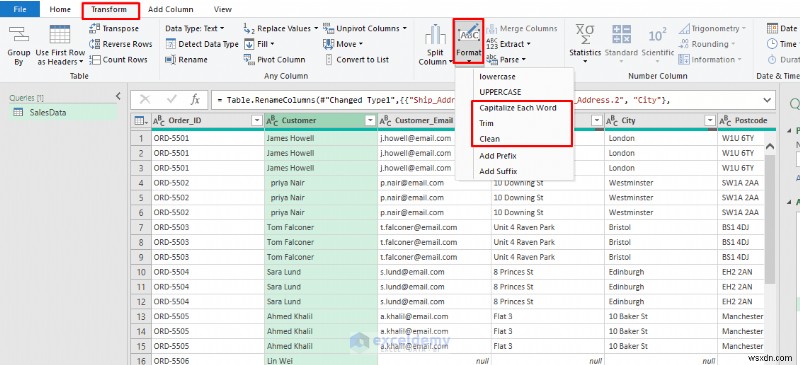Select the SalesData query
This screenshot has height=365, width=800.
[63, 113]
